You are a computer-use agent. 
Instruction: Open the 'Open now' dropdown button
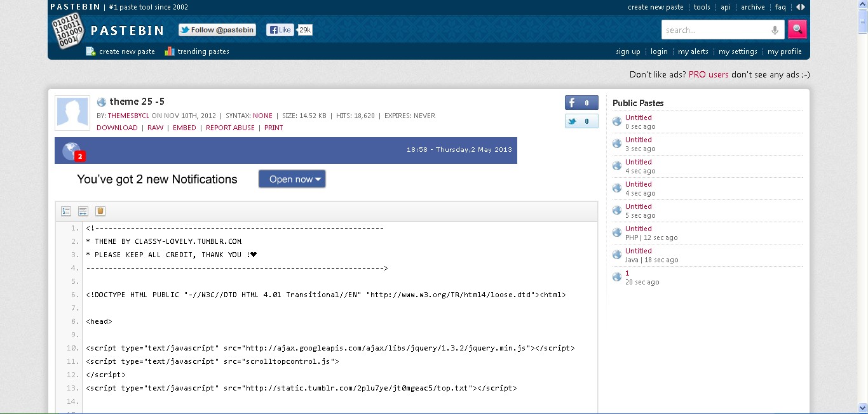coord(292,179)
